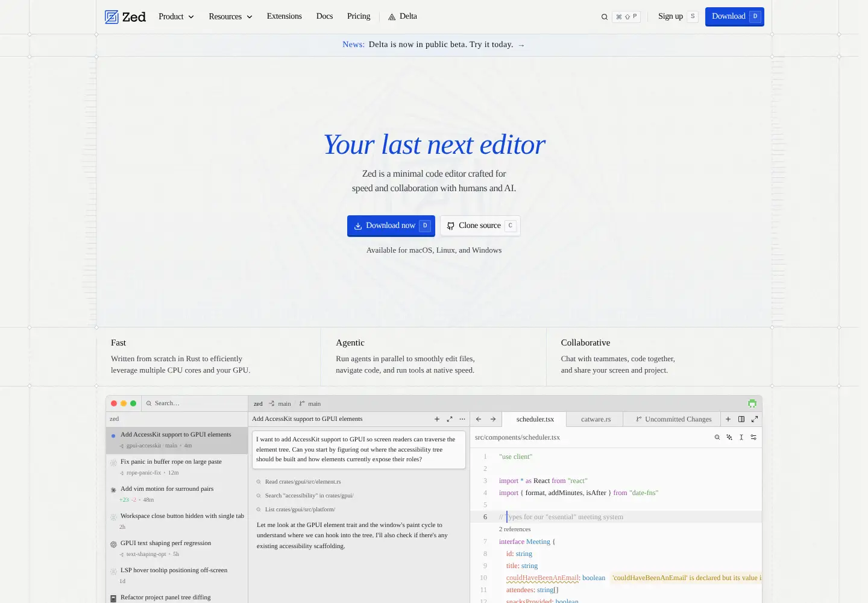Viewport: 868px width, 603px height.
Task: Open the Delta nav link
Action: pos(403,16)
